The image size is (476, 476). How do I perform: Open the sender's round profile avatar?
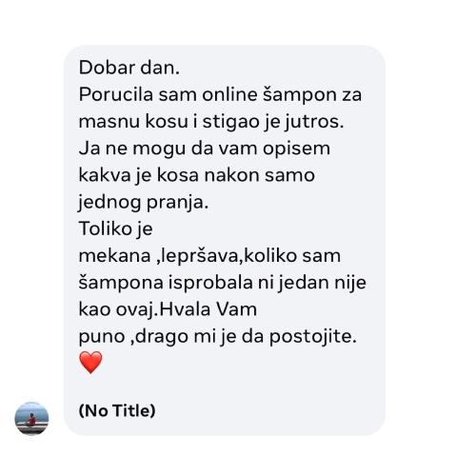(x=31, y=419)
